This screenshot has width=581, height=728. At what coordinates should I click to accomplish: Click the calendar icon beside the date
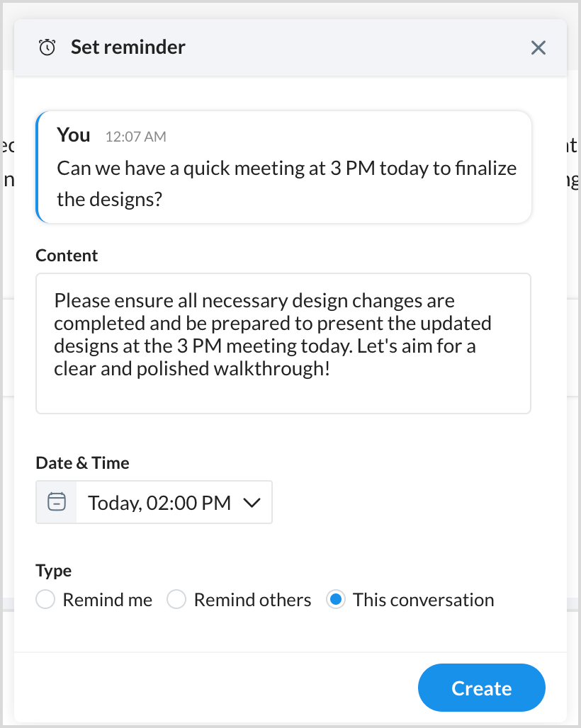point(57,502)
